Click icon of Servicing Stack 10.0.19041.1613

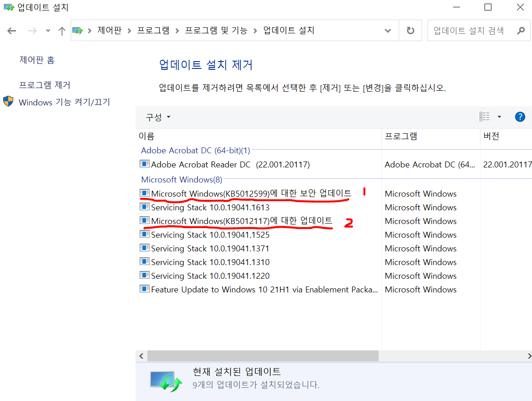pyautogui.click(x=145, y=207)
